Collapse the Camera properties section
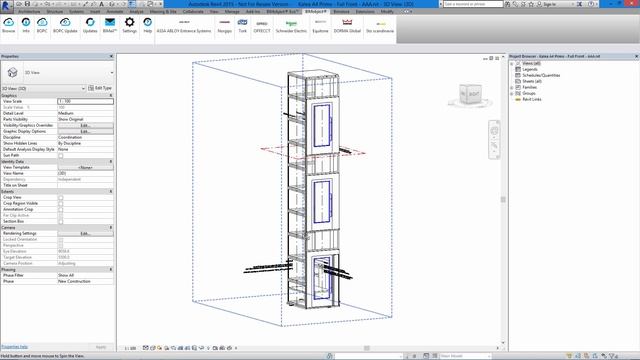The image size is (640, 360). pyautogui.click(x=111, y=227)
